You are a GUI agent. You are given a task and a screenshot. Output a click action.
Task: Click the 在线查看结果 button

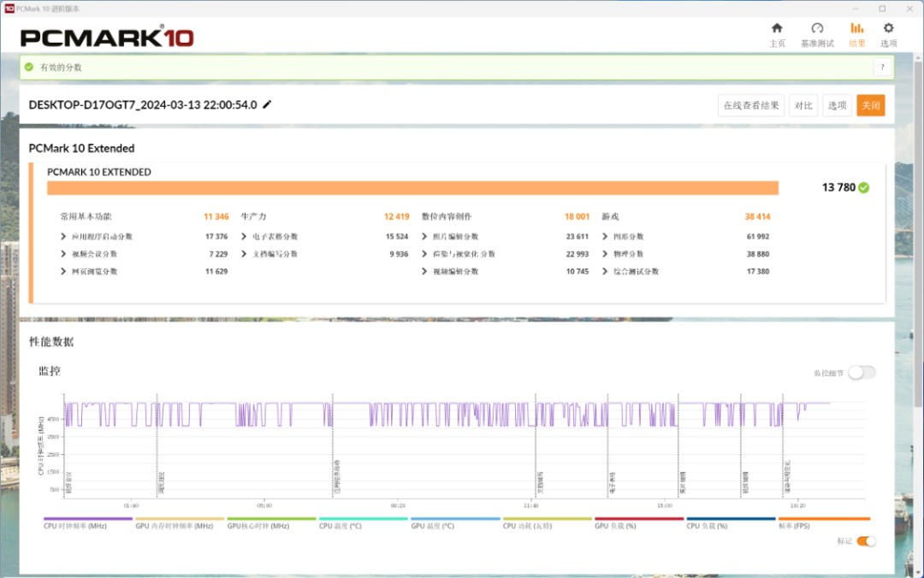[751, 105]
